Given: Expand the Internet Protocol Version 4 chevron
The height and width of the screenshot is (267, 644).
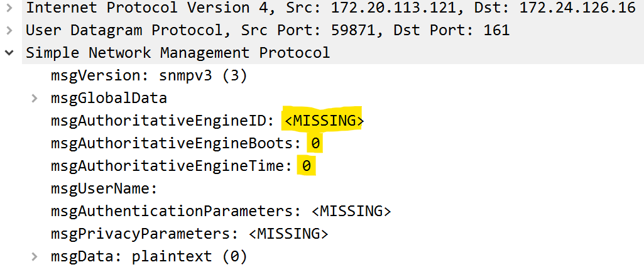Looking at the screenshot, I should pos(9,8).
